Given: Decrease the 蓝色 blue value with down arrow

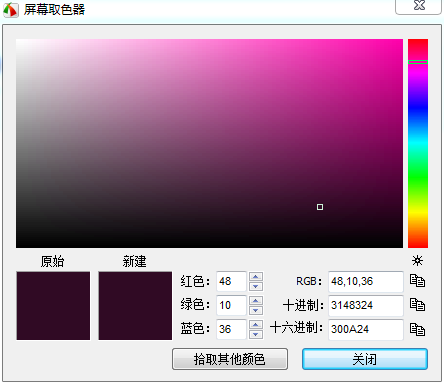Looking at the screenshot, I should coord(256,334).
